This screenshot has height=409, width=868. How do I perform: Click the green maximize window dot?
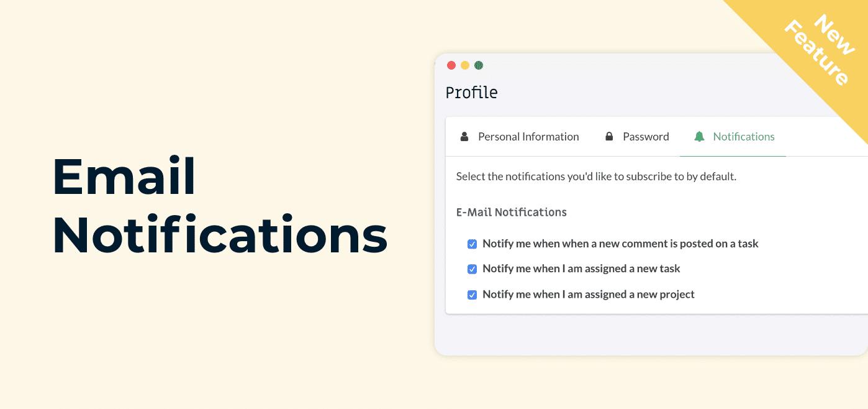(479, 65)
